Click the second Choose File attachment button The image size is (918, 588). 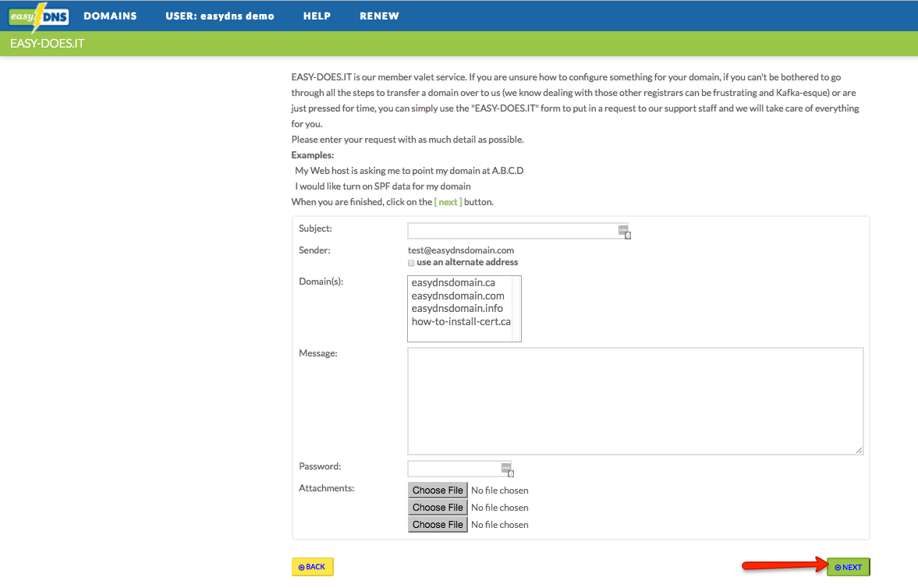tap(438, 507)
